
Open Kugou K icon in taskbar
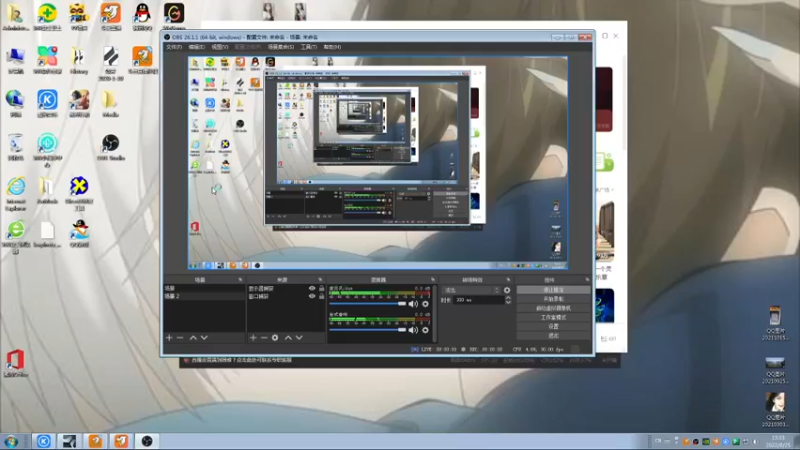pos(44,441)
